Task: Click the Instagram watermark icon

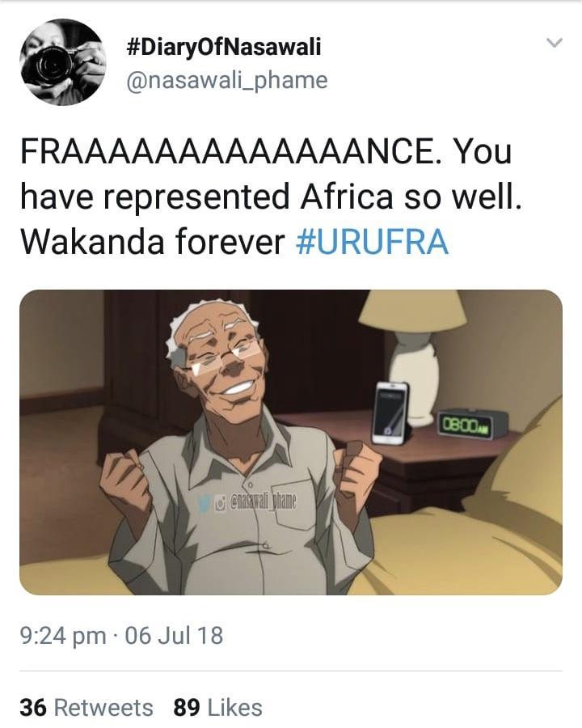Action: click(221, 503)
